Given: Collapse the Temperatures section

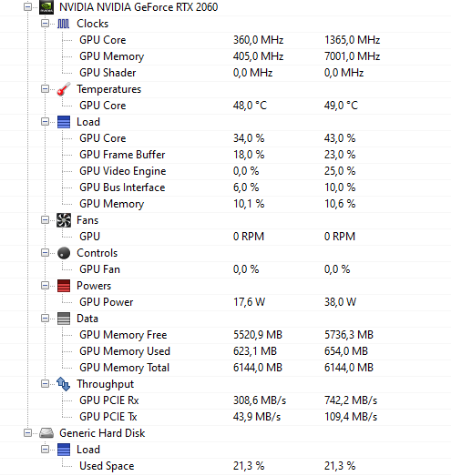Looking at the screenshot, I should click(45, 89).
